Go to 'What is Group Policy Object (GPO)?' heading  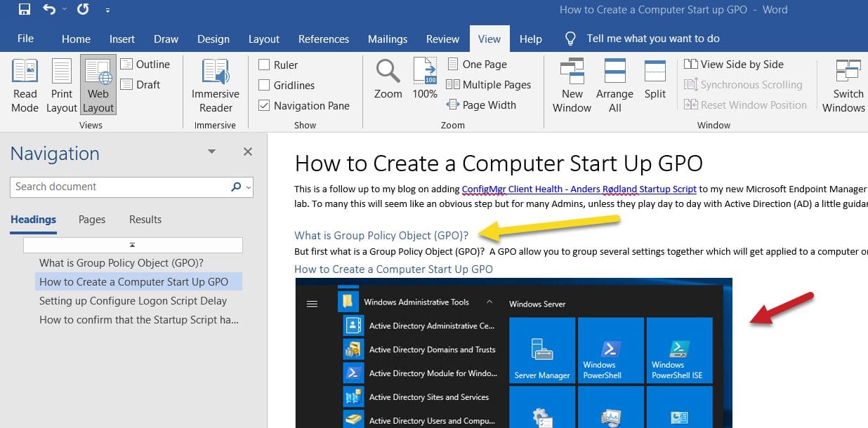(x=121, y=263)
